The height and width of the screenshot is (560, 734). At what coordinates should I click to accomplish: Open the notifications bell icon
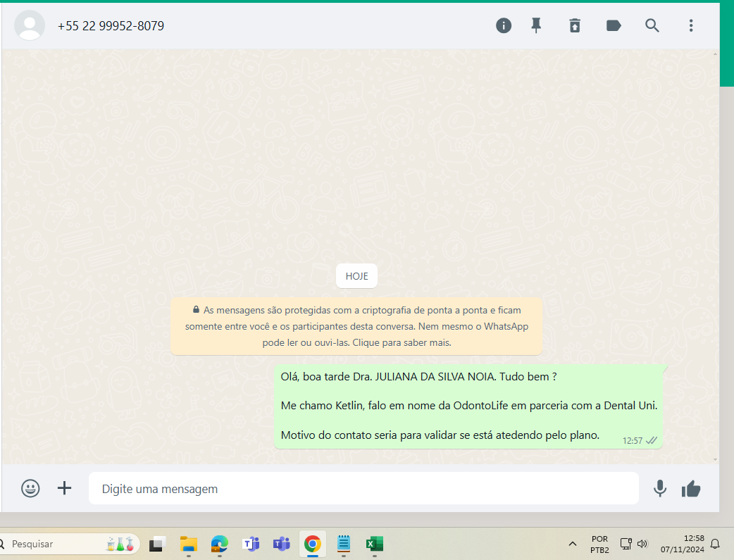(715, 544)
